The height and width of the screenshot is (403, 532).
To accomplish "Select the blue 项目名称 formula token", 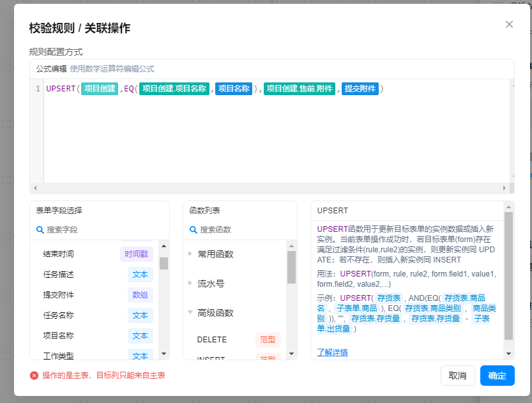I will pyautogui.click(x=234, y=89).
